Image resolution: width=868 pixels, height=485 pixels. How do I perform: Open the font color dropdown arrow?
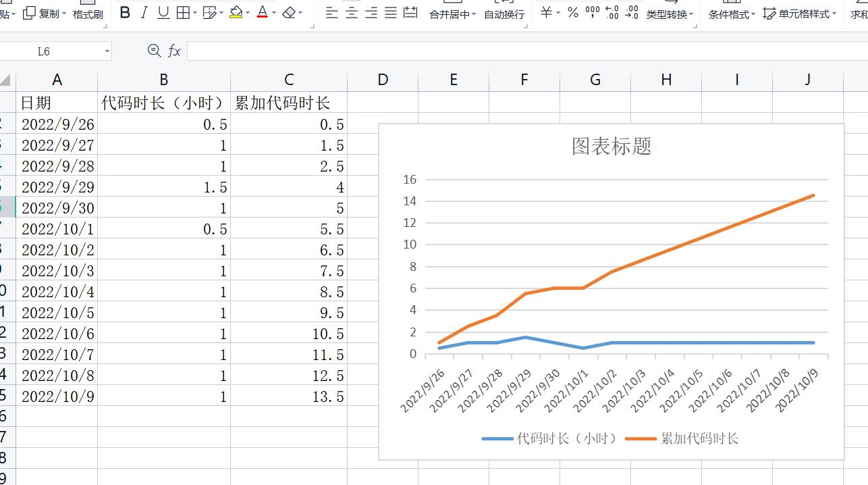pos(274,14)
